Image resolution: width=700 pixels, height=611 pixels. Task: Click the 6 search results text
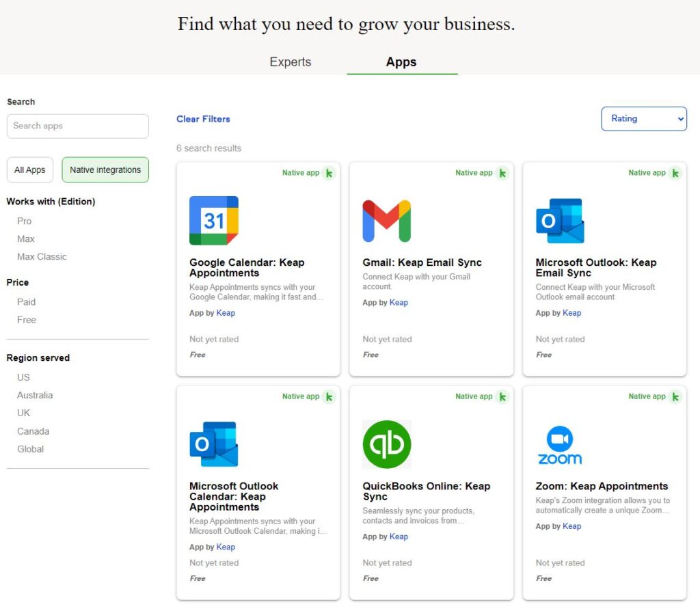point(209,148)
